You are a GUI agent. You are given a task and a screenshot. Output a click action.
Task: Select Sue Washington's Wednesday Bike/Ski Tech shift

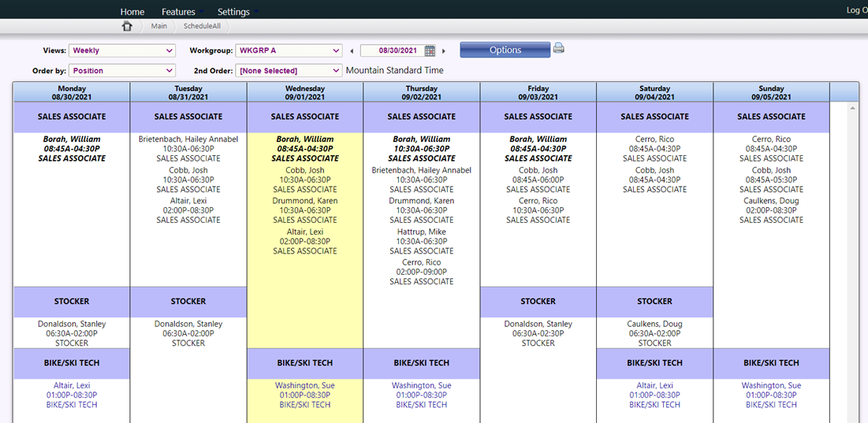click(x=305, y=395)
